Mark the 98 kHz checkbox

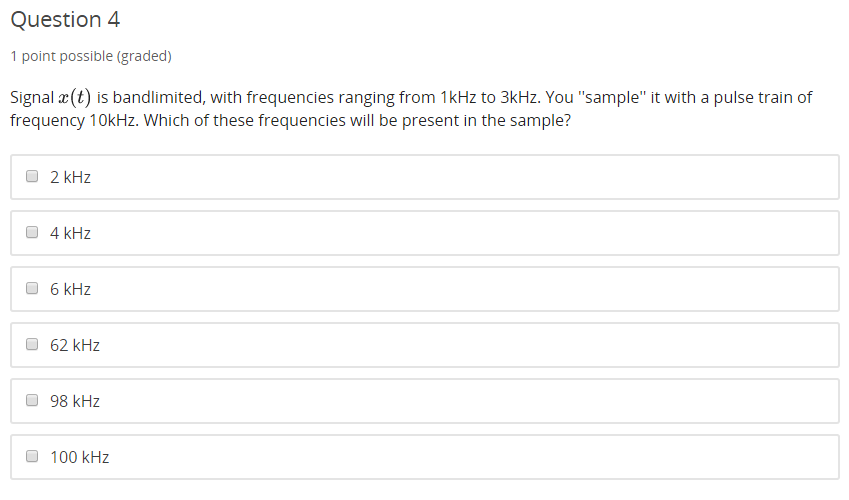[x=32, y=401]
